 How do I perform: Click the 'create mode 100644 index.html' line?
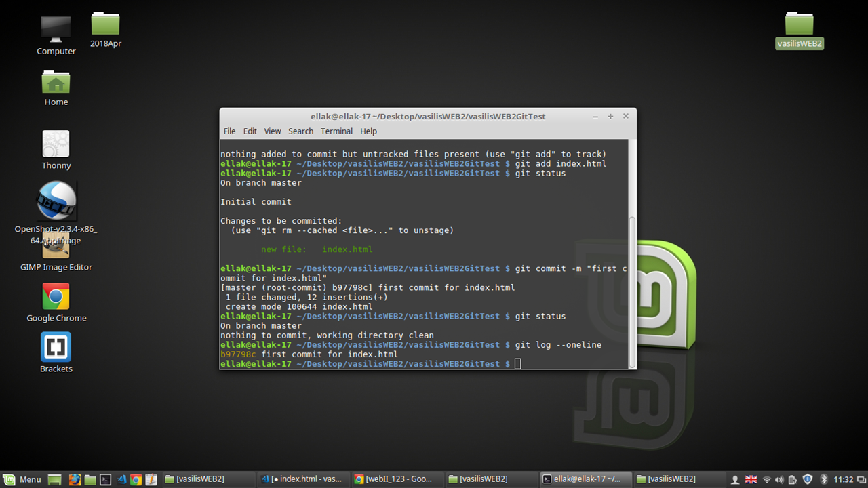[299, 307]
